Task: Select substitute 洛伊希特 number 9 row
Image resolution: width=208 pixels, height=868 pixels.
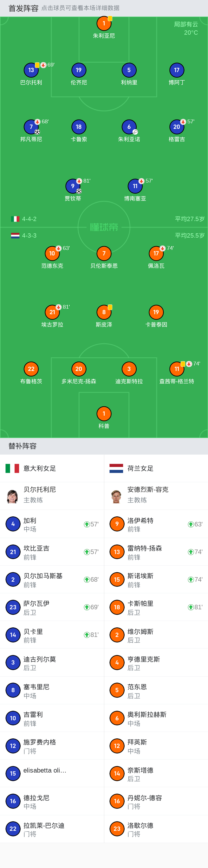Action: [x=156, y=524]
